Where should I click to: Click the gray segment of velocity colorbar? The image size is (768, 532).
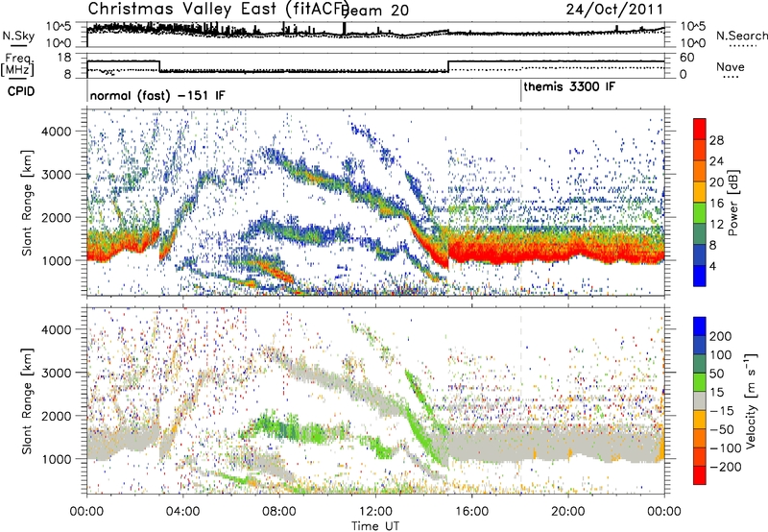coord(700,400)
